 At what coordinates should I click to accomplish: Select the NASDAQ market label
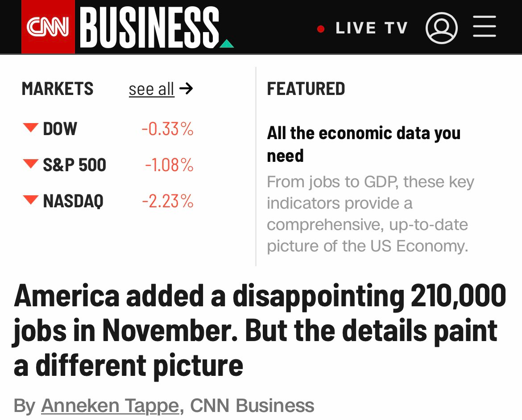[x=73, y=201]
